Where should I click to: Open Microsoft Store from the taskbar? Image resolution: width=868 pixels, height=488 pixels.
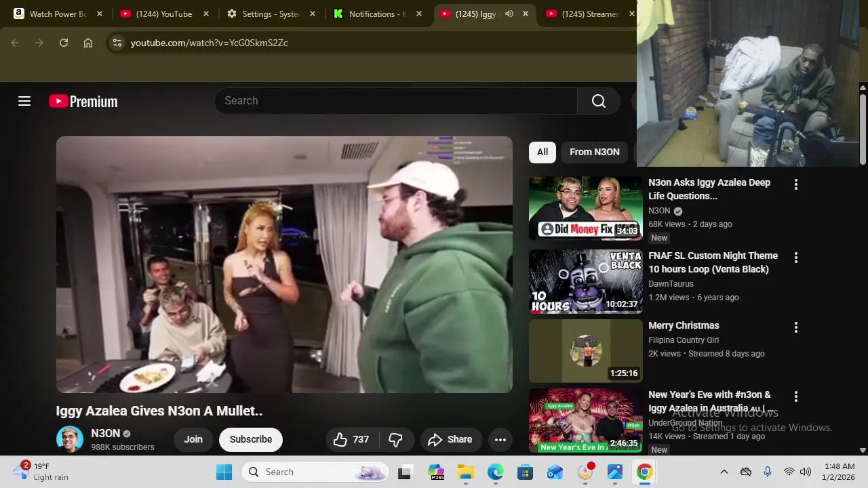[526, 472]
